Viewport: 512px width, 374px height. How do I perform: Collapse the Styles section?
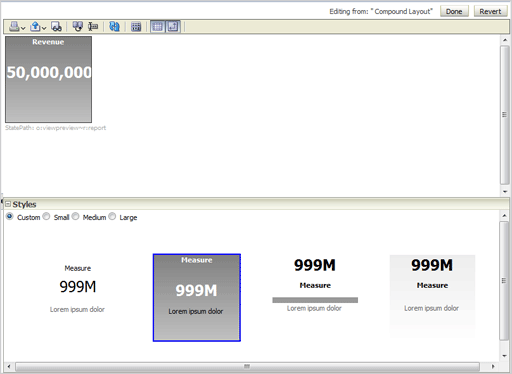click(x=8, y=204)
